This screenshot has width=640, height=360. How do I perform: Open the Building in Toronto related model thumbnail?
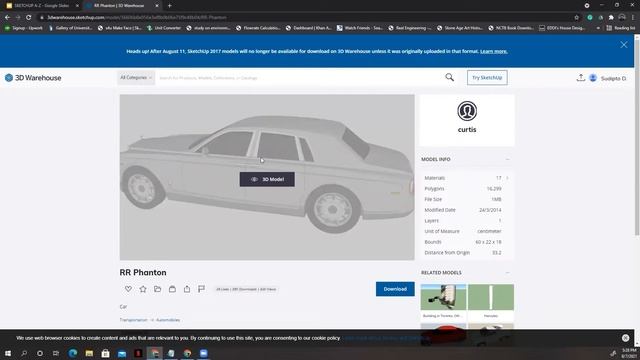pyautogui.click(x=443, y=297)
